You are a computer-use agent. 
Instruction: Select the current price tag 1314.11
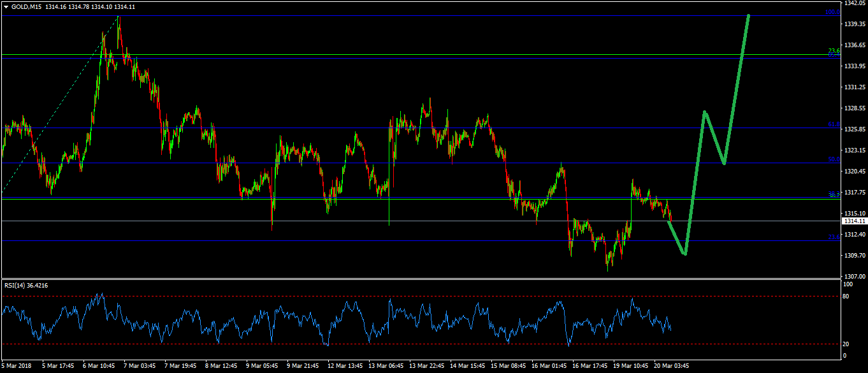click(853, 221)
